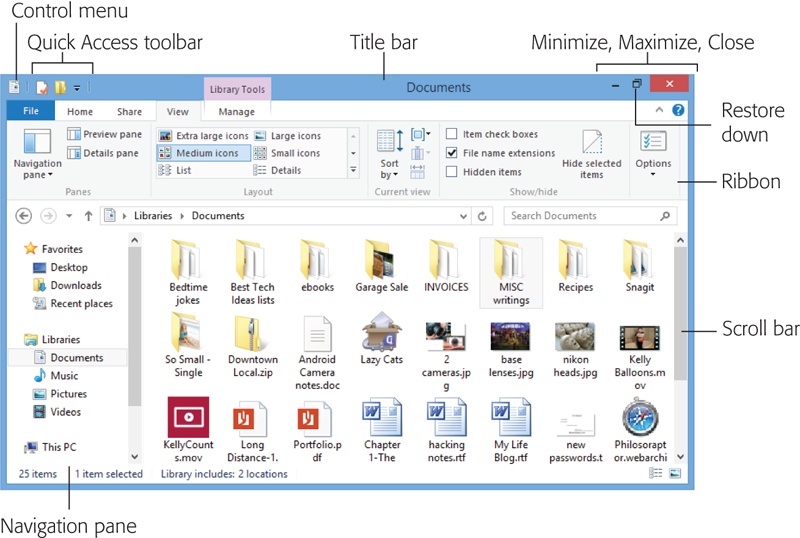The height and width of the screenshot is (538, 800).
Task: Open the Manage tab under Library Tools
Action: point(236,111)
